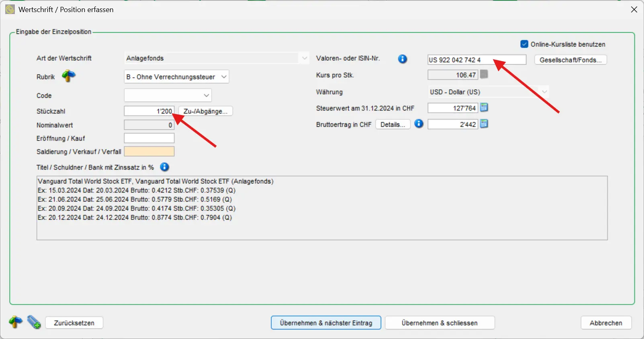Open the Zu-/Abgänge... dialog
This screenshot has width=644, height=339.
(x=205, y=111)
